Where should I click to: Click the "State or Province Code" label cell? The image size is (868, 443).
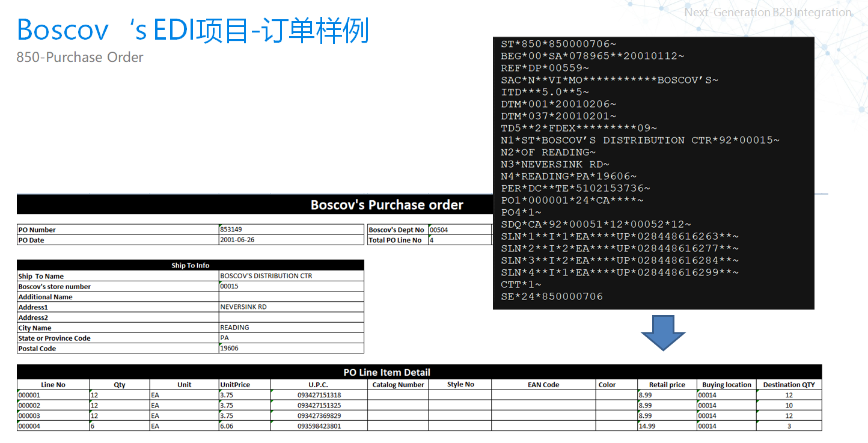tap(118, 338)
